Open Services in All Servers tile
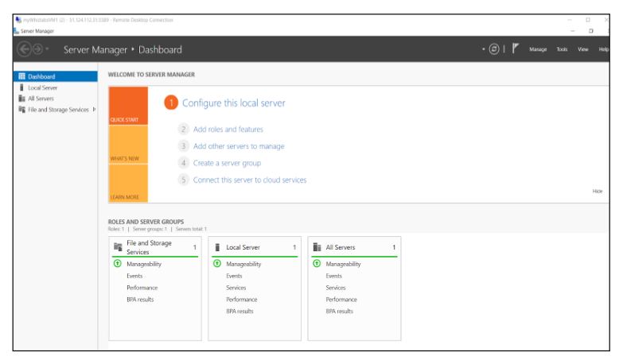This screenshot has width=623, height=364. click(336, 288)
